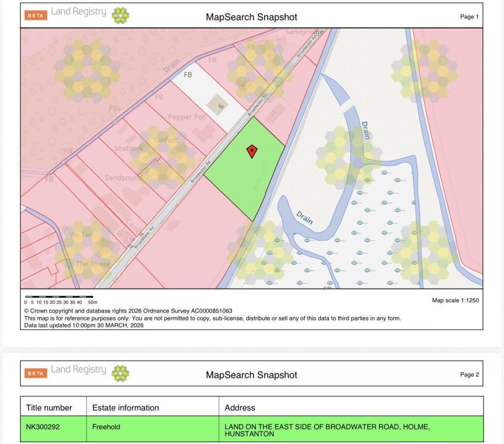The width and height of the screenshot is (504, 444).
Task: Click the title number NK300292
Action: (43, 427)
